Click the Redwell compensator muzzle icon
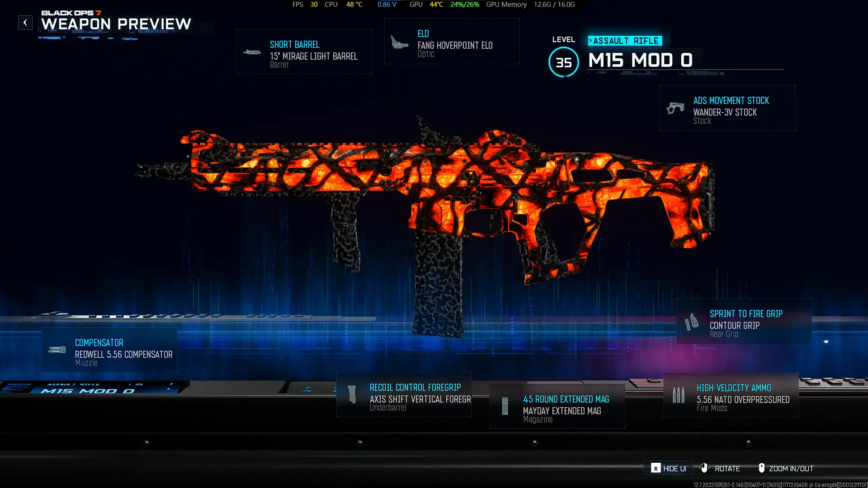Image resolution: width=868 pixels, height=488 pixels. (57, 350)
